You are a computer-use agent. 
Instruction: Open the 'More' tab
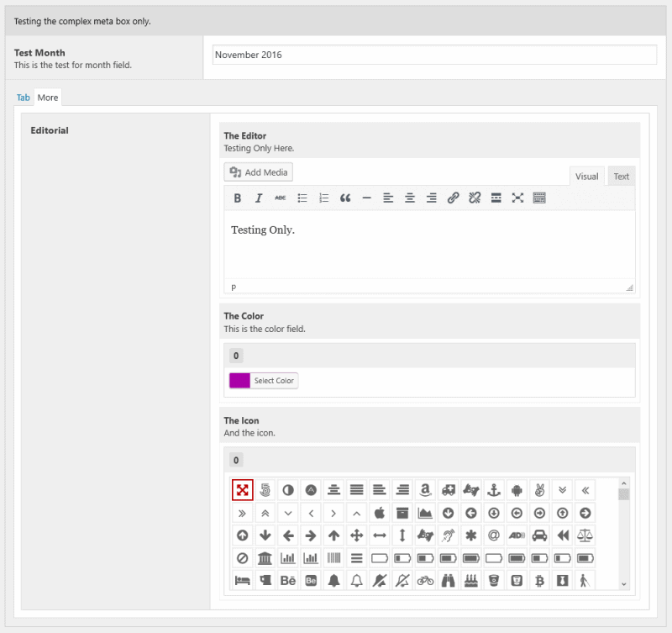[x=48, y=98]
